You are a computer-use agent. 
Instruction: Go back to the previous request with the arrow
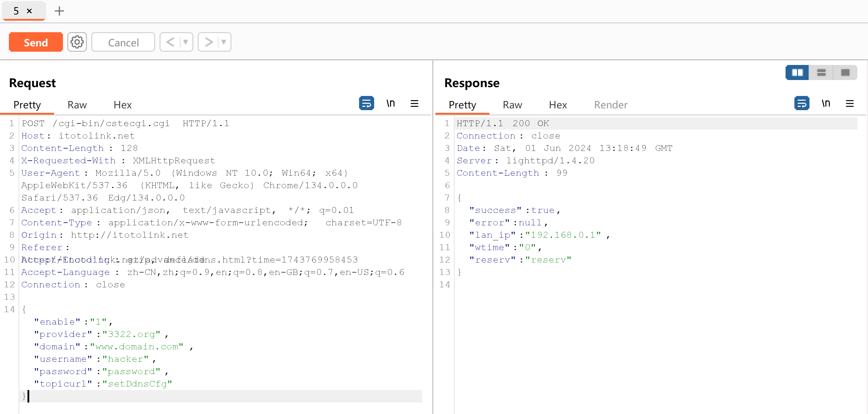171,42
